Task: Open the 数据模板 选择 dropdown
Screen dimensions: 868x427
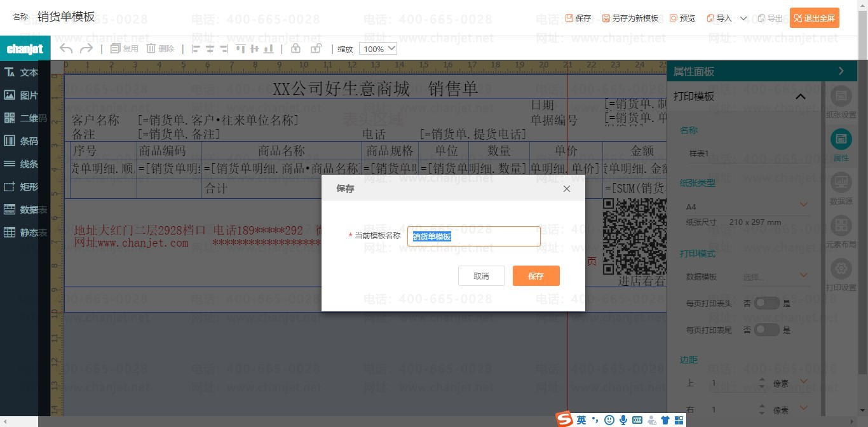Action: tap(776, 276)
